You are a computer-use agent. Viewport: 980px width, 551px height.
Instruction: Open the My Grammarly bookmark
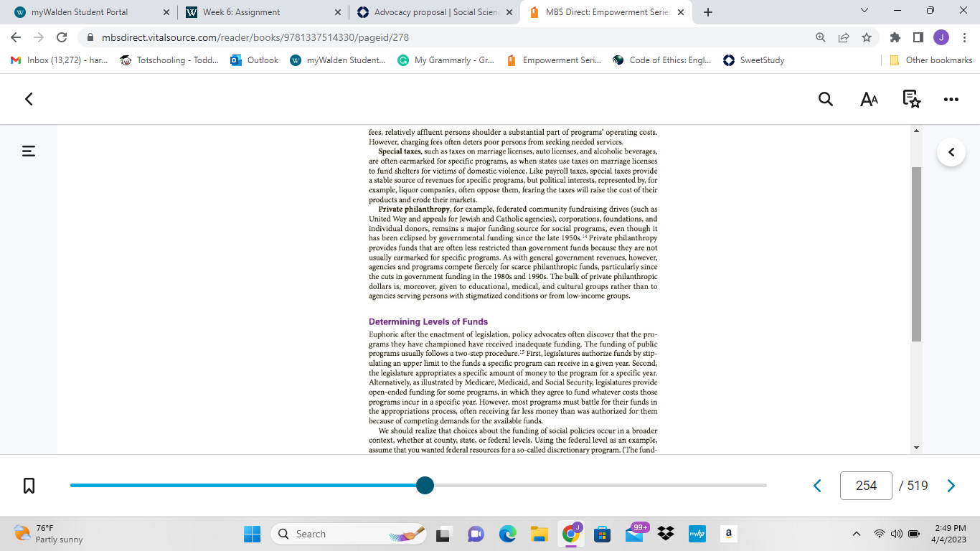[x=446, y=60]
